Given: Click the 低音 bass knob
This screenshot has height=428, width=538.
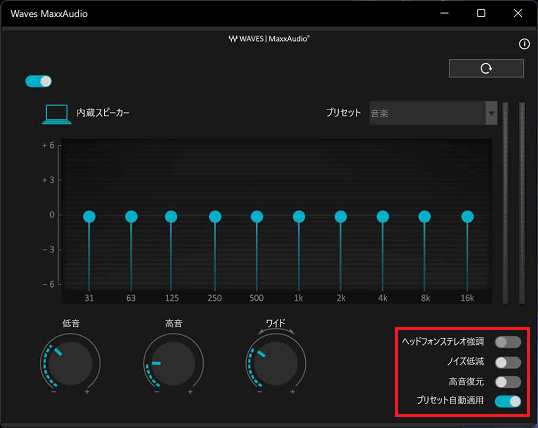Looking at the screenshot, I should point(70,363).
